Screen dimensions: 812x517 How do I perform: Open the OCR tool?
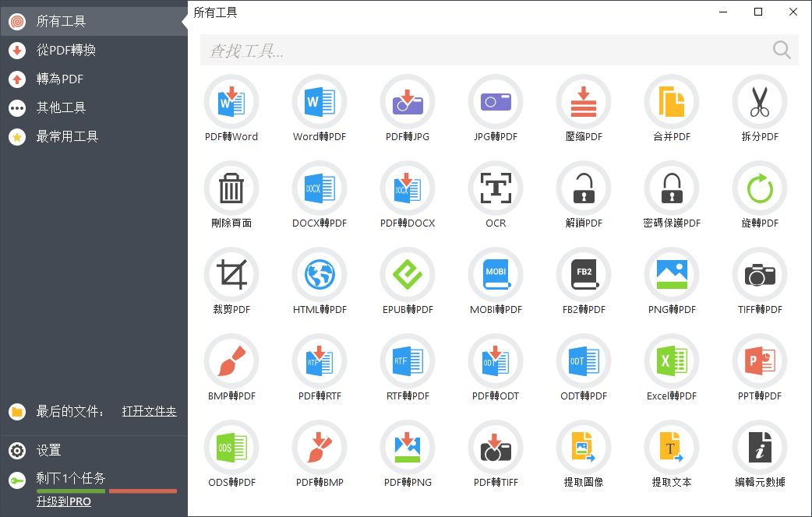point(495,188)
